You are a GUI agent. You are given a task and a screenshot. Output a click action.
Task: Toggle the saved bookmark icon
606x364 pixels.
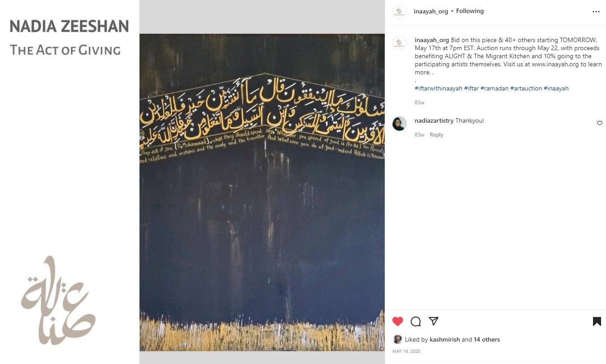[x=597, y=321]
